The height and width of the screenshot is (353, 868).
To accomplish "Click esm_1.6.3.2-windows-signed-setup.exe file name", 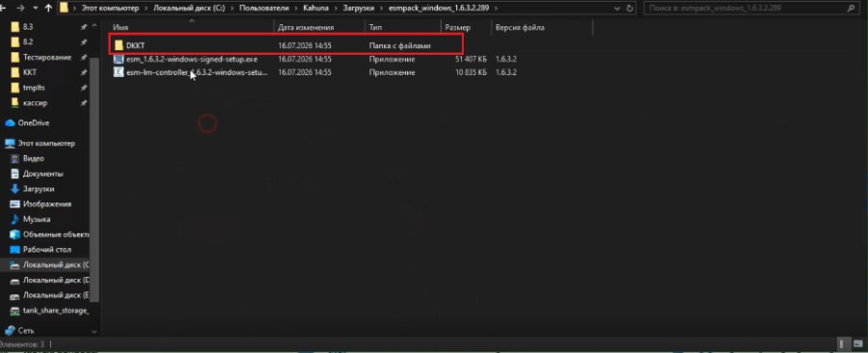I will (192, 59).
